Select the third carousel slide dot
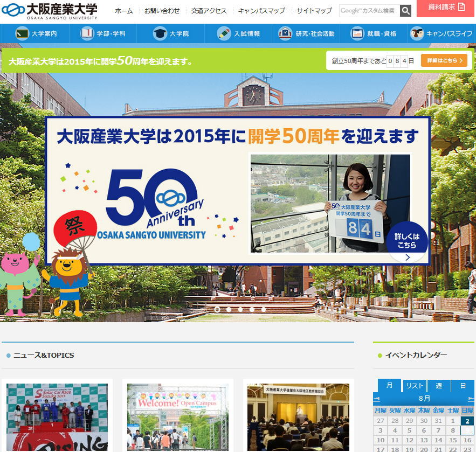 click(x=240, y=309)
